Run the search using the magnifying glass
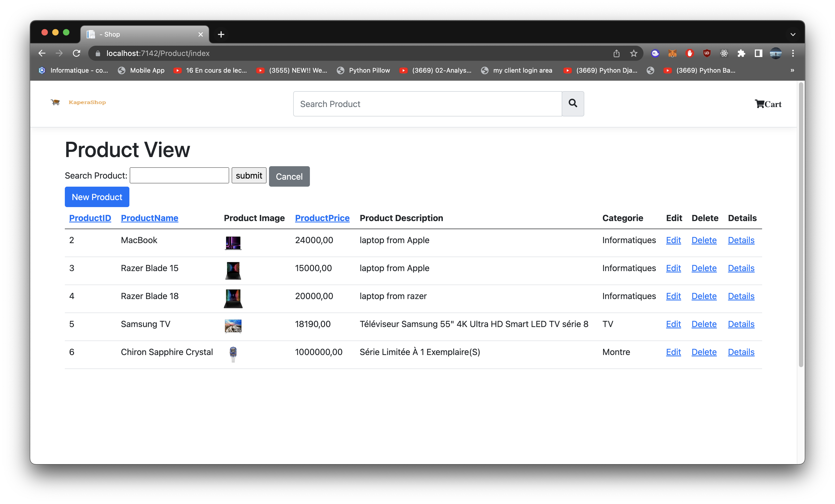 coord(573,104)
